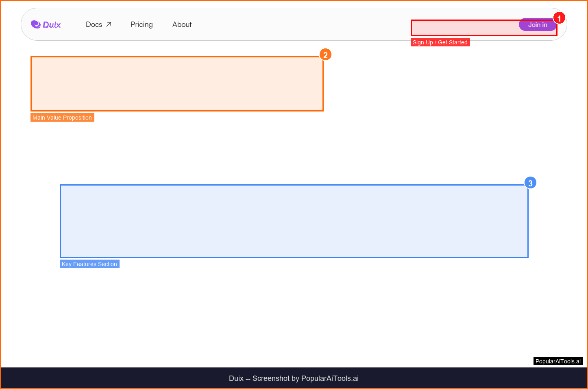The width and height of the screenshot is (588, 389).
Task: Click the pink area left of Join in
Action: (464, 28)
